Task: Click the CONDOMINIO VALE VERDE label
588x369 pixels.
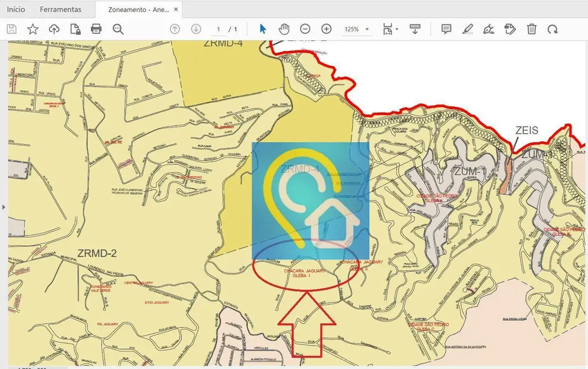Action: point(101,288)
